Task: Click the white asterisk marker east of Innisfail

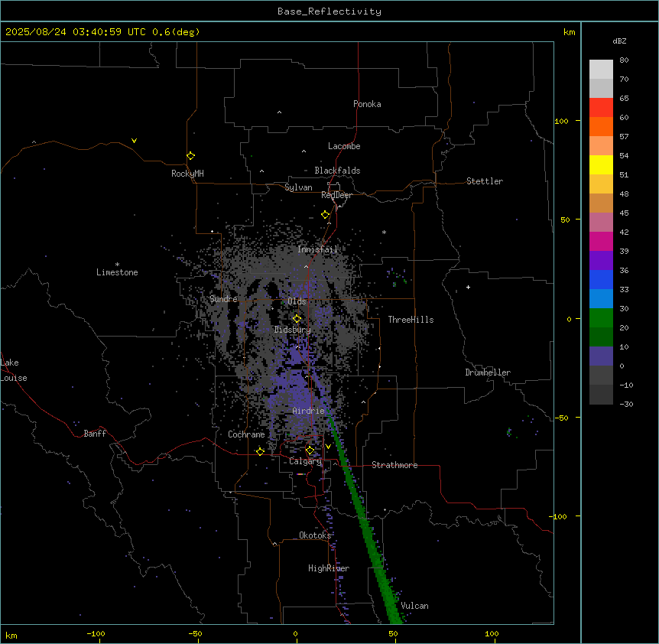Action: click(x=384, y=232)
